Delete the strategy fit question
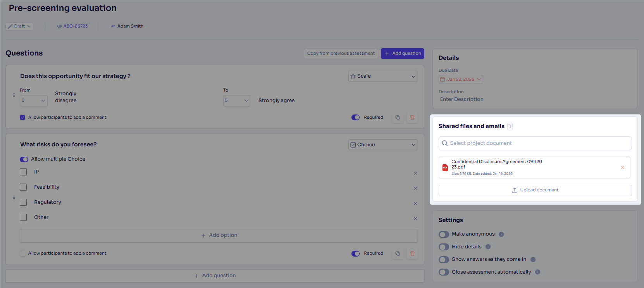 (412, 117)
